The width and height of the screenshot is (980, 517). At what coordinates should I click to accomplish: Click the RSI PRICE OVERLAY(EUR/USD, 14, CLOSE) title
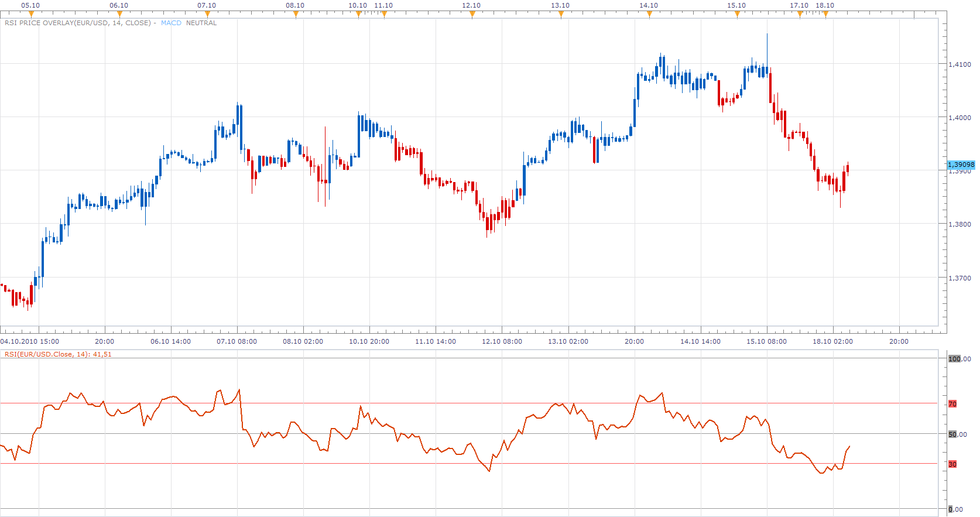78,23
